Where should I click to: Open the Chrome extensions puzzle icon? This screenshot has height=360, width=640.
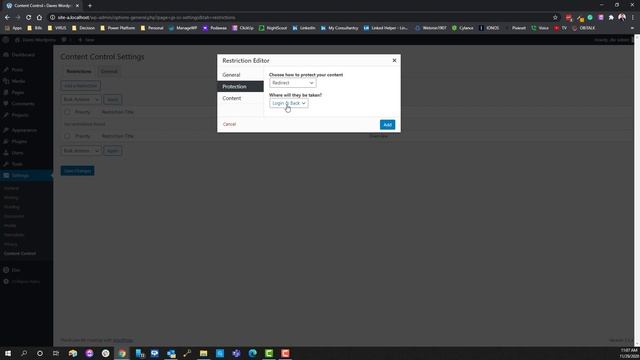coord(611,18)
